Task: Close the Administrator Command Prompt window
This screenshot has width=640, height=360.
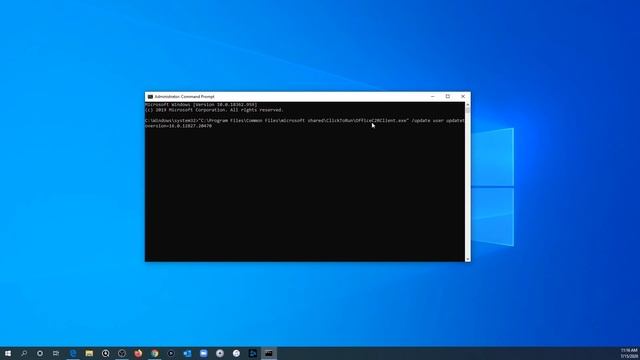Action: click(463, 97)
